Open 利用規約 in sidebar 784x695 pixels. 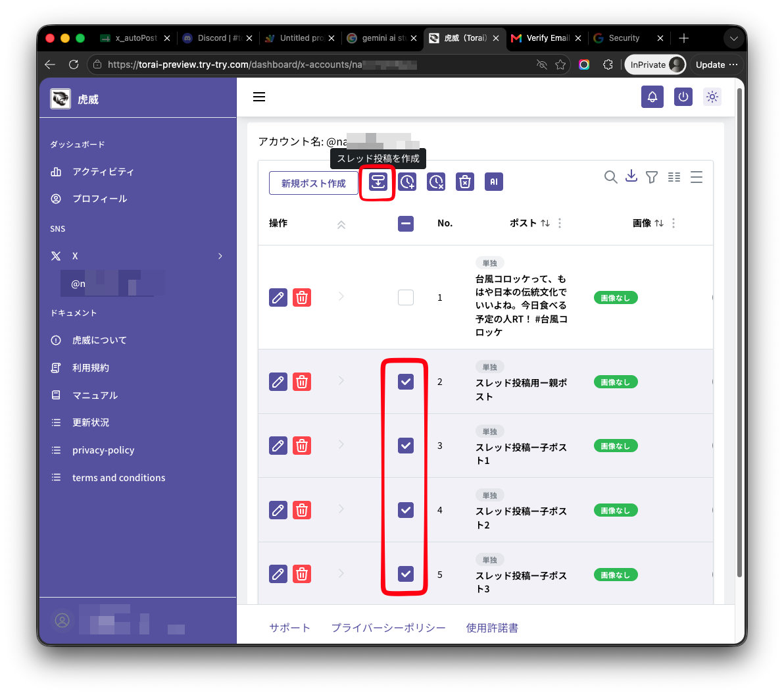(x=91, y=368)
